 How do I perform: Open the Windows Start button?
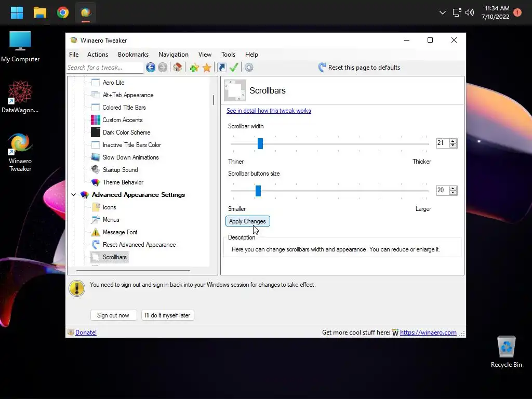17,12
